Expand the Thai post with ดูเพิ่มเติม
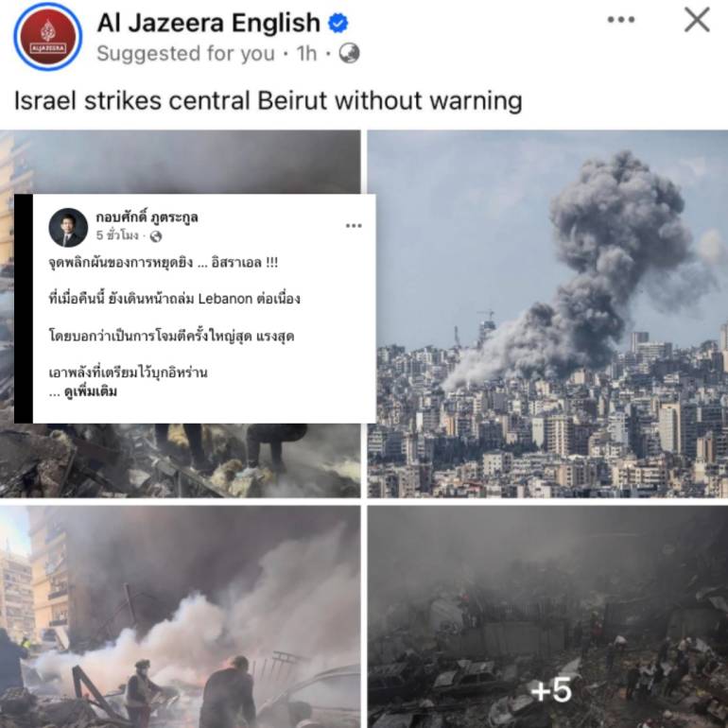This screenshot has height=728, width=728. coord(91,391)
